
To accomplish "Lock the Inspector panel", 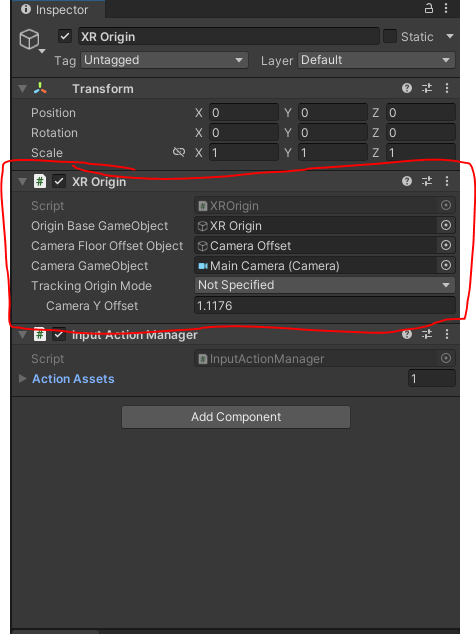I will pyautogui.click(x=429, y=8).
